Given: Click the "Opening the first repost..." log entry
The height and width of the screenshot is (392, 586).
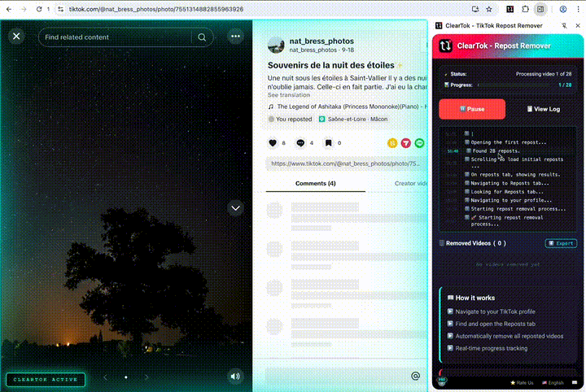Looking at the screenshot, I should click(x=508, y=142).
